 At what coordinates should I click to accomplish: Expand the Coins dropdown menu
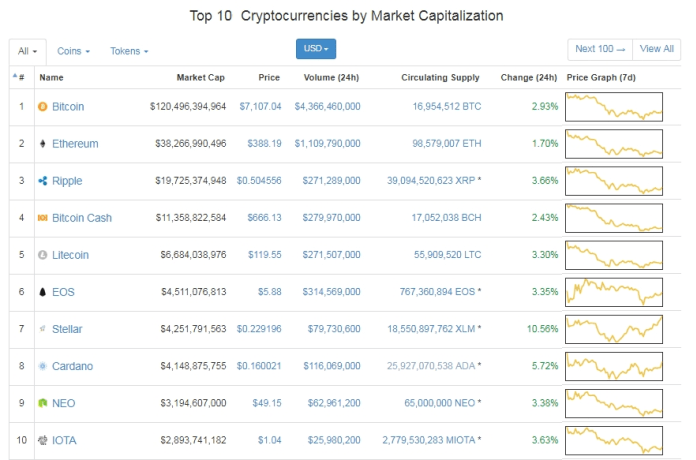click(73, 50)
